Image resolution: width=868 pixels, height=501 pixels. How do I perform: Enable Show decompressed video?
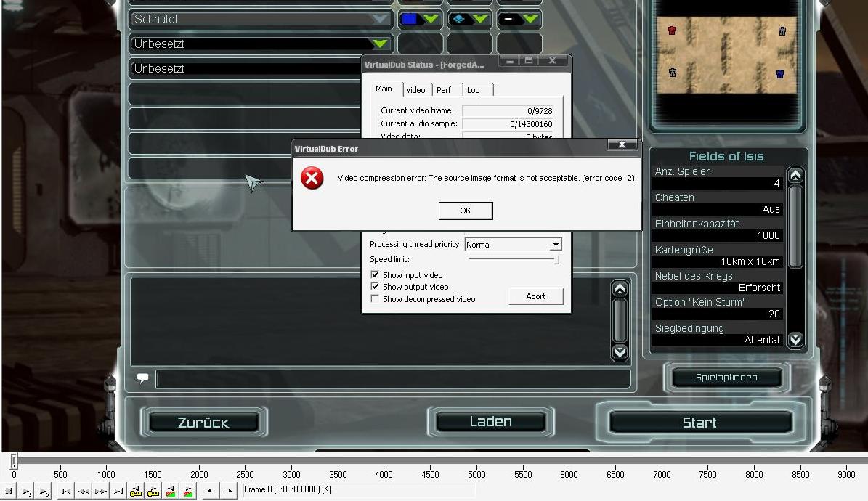tap(375, 299)
